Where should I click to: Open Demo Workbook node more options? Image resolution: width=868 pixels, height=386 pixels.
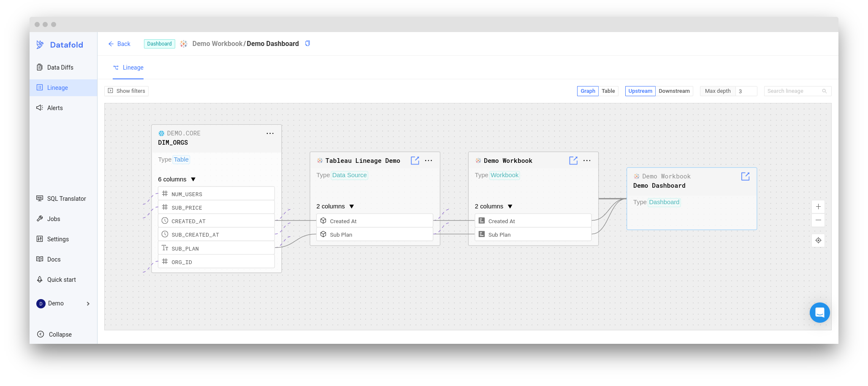(x=587, y=161)
